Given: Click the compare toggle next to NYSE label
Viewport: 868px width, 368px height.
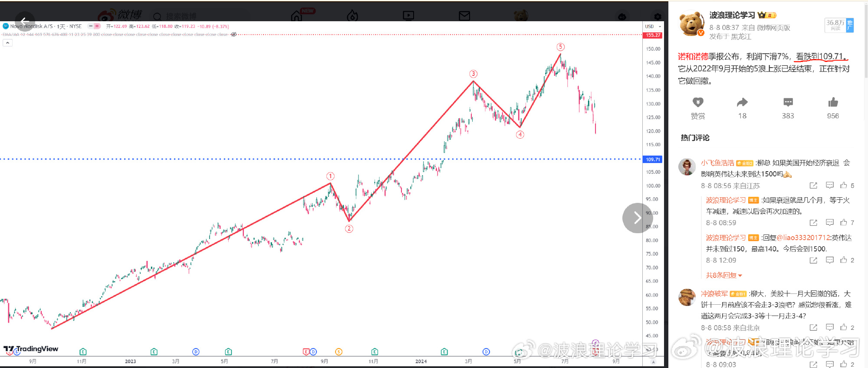Looking at the screenshot, I should point(94,26).
